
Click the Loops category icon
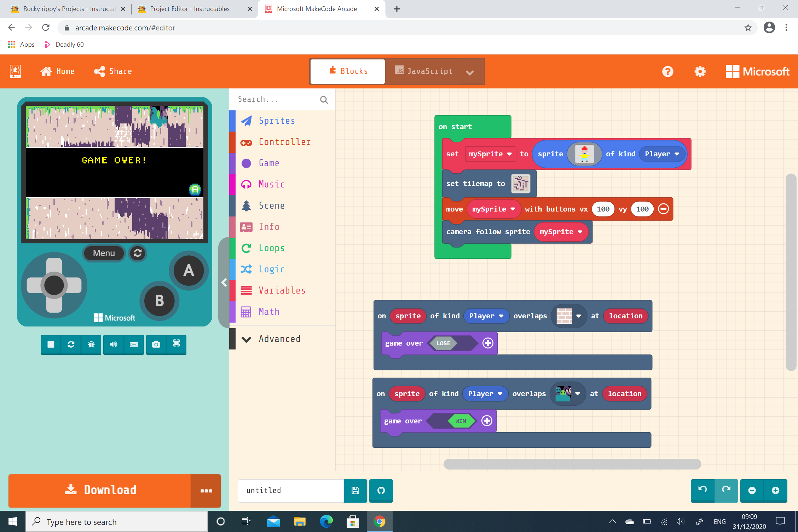click(247, 248)
